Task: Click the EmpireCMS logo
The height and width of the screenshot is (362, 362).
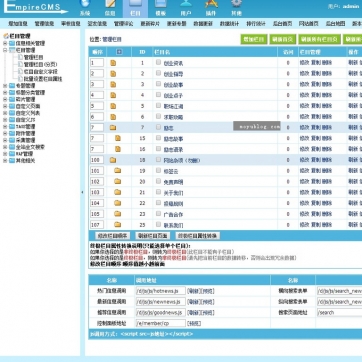Action: [35, 7]
